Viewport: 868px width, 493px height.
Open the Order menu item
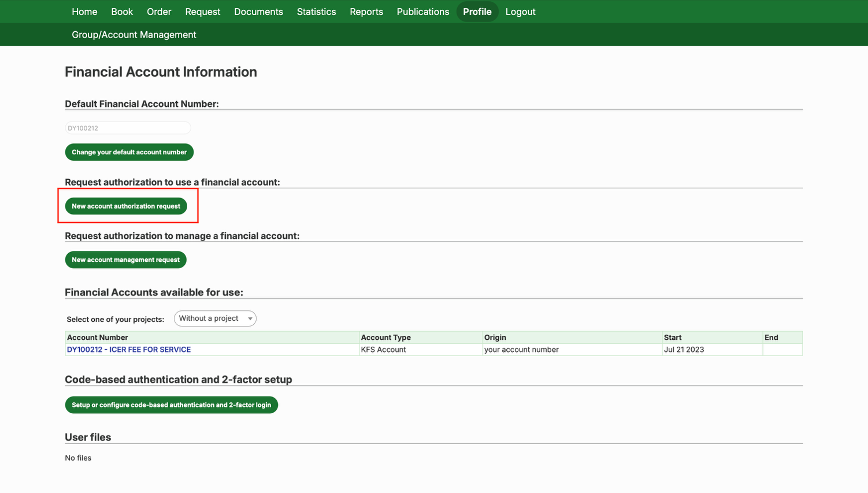(159, 12)
